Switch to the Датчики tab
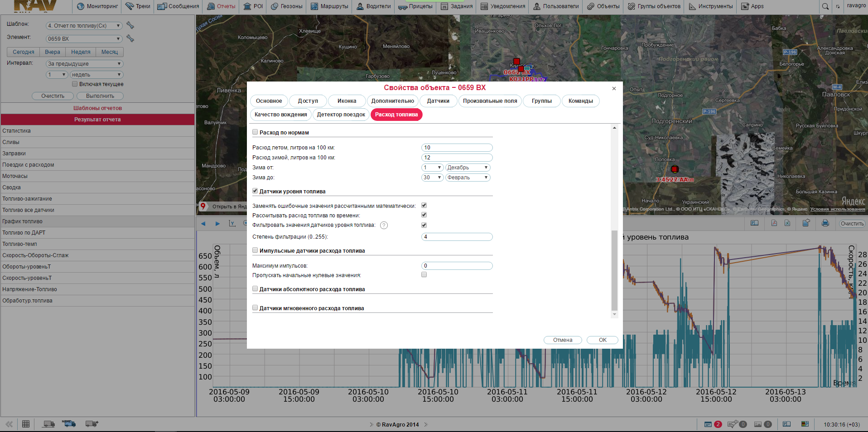Viewport: 868px width, 432px height. pos(438,101)
